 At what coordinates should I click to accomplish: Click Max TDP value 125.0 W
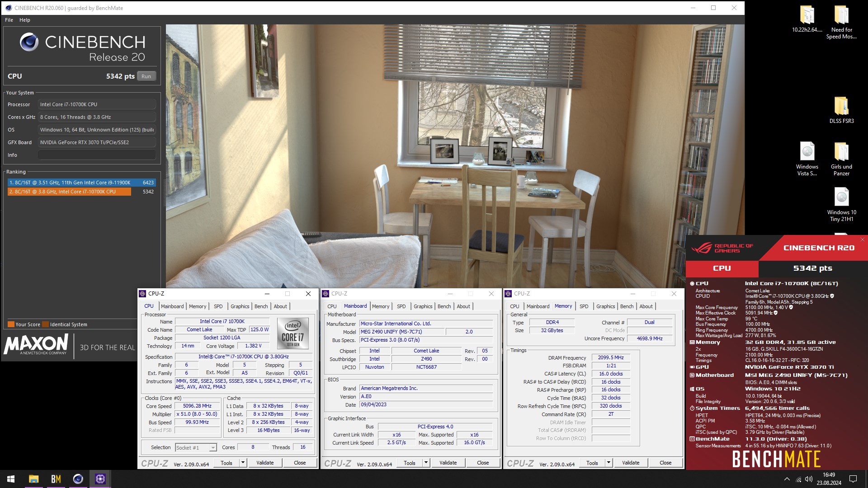coord(259,329)
